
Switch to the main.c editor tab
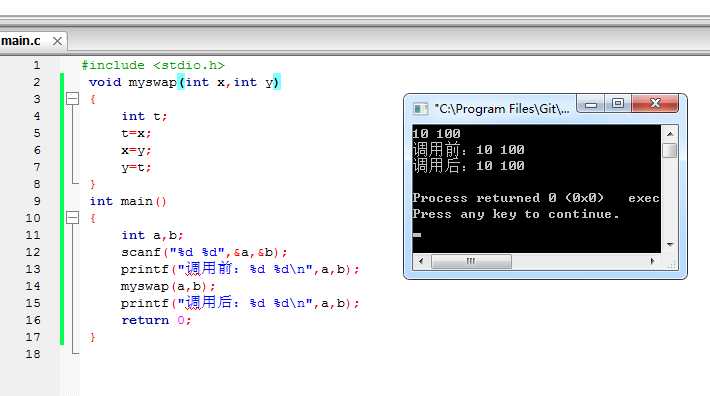pos(21,41)
